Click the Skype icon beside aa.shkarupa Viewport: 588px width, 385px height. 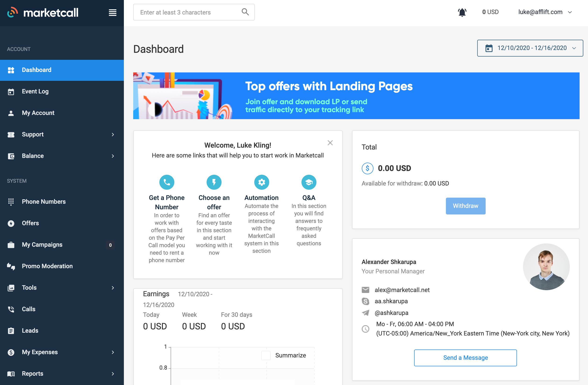(x=366, y=301)
